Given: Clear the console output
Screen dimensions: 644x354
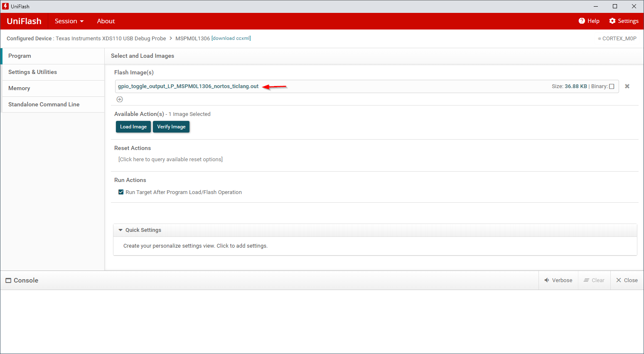Looking at the screenshot, I should click(594, 280).
